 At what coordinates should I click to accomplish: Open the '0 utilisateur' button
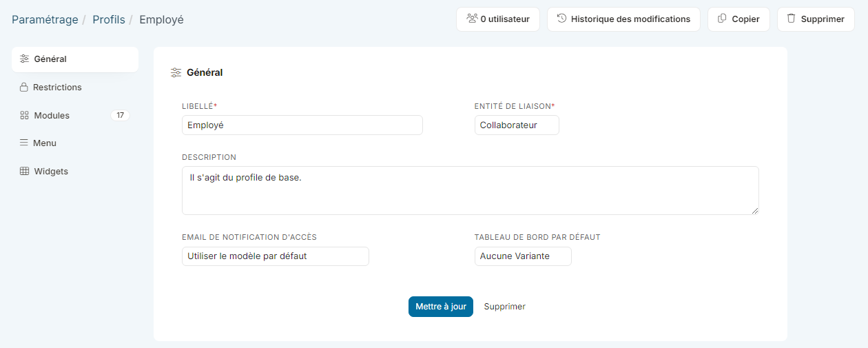click(x=498, y=19)
